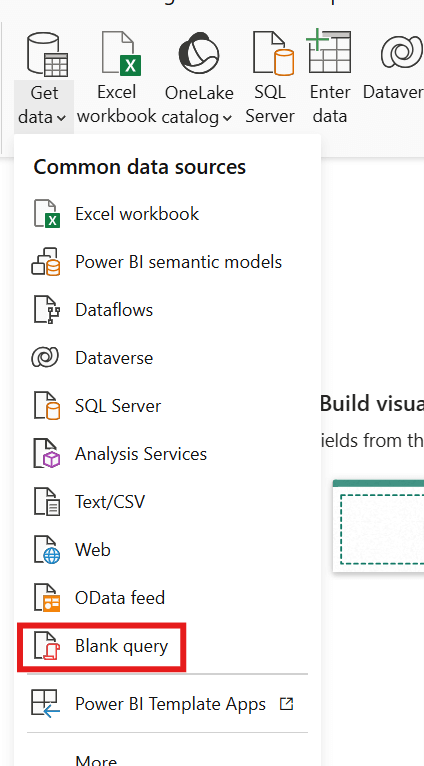Click the SQL Server database icon in menu
This screenshot has height=766, width=424.
click(47, 405)
